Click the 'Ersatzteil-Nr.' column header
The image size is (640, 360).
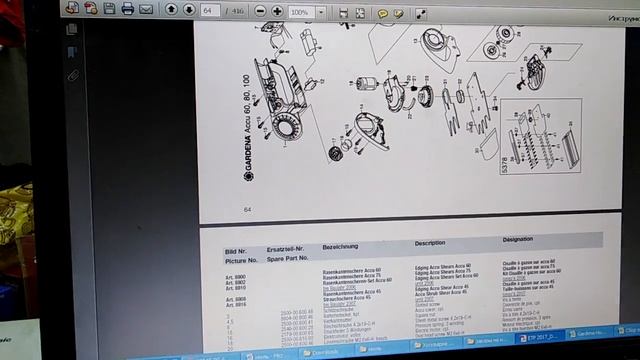(x=285, y=249)
